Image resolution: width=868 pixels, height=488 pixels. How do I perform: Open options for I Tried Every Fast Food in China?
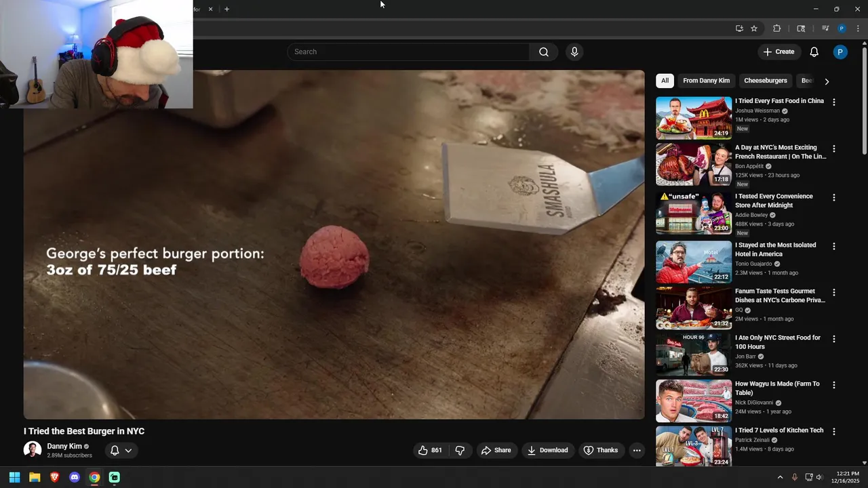(x=834, y=102)
